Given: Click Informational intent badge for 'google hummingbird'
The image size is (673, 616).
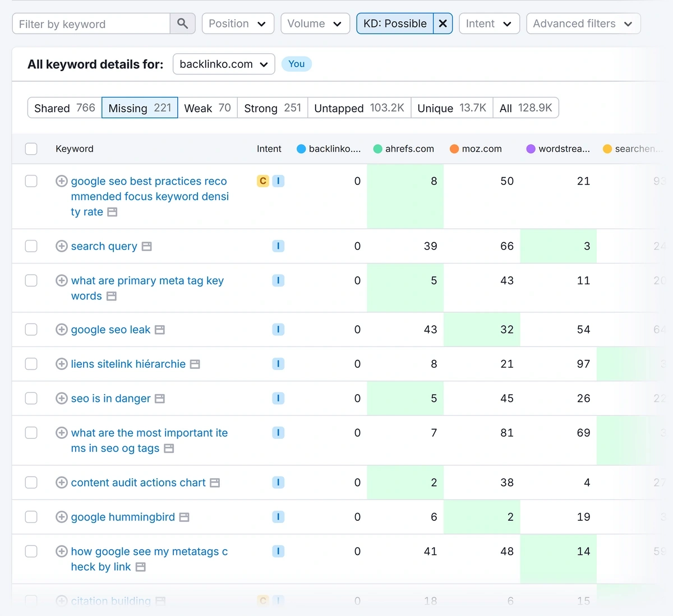Looking at the screenshot, I should point(278,517).
